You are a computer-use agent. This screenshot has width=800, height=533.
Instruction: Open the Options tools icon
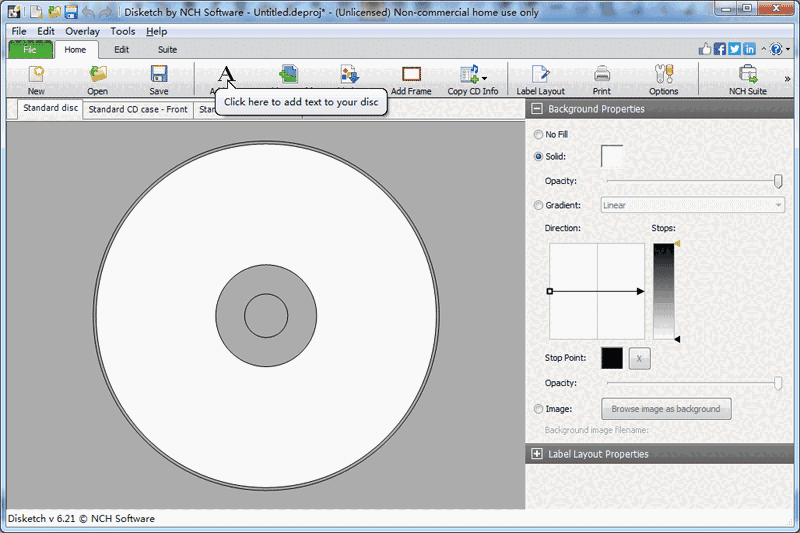pyautogui.click(x=663, y=77)
